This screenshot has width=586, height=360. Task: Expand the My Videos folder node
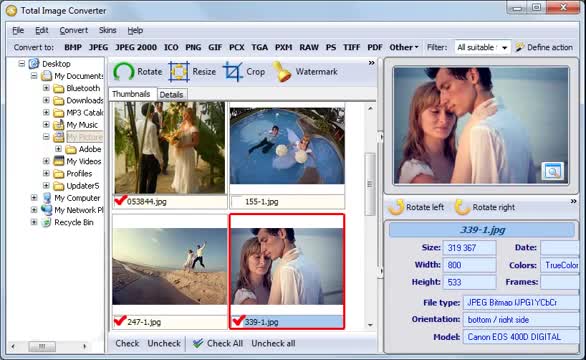pyautogui.click(x=46, y=161)
